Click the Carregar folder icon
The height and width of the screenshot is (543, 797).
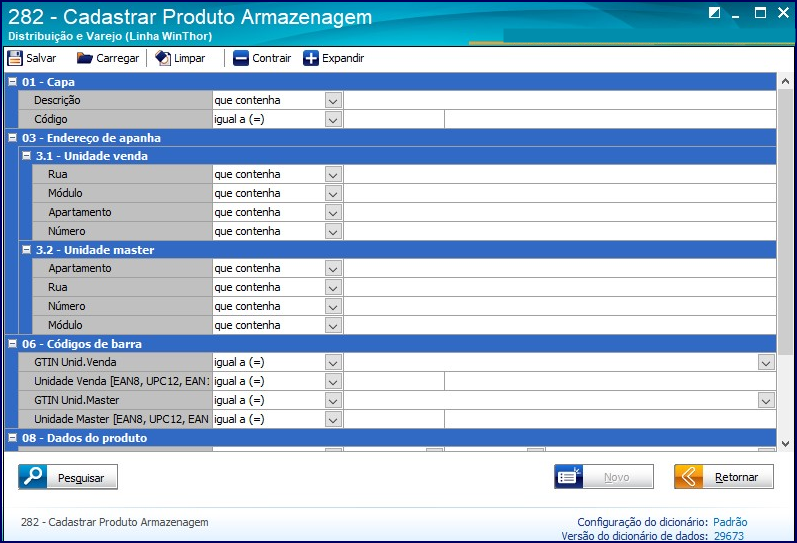[x=84, y=58]
